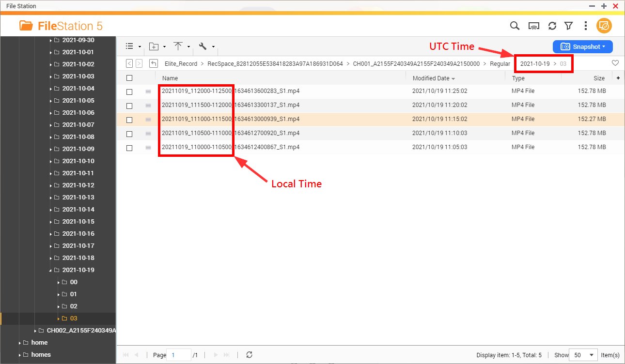This screenshot has height=364, width=625.
Task: Add current folder to favorites heart
Action: (615, 63)
